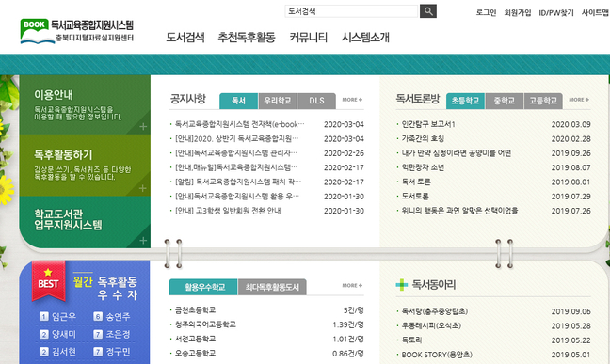Select 금천초등학교 in the school list
This screenshot has height=364, width=610.
point(195,310)
